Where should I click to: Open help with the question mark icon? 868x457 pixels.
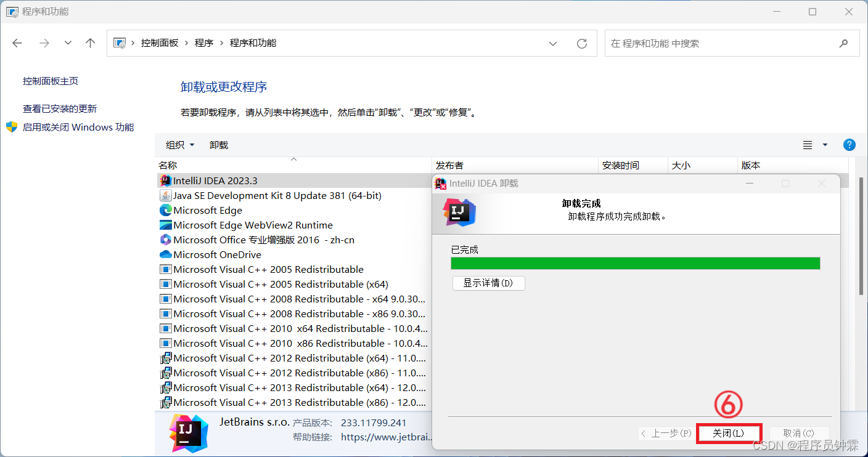[x=849, y=145]
